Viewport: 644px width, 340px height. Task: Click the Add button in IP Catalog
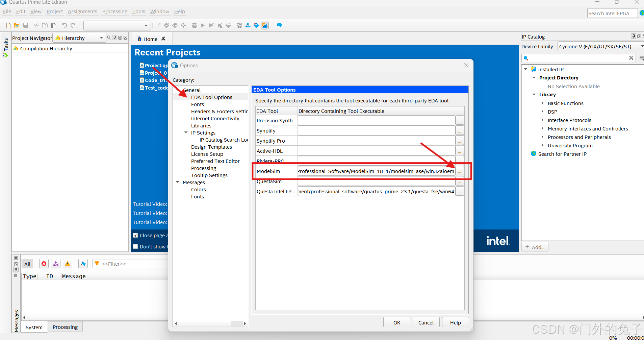click(535, 247)
